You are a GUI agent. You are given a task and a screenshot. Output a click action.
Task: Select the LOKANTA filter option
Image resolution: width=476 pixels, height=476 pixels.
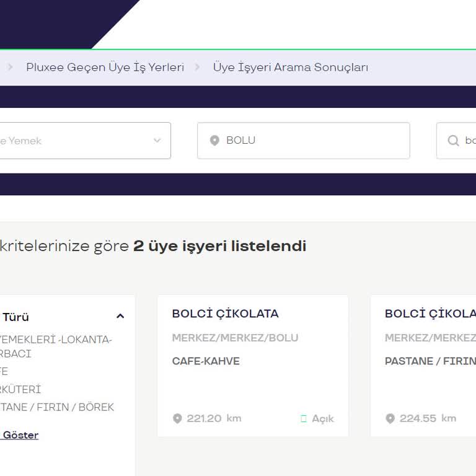pyautogui.click(x=56, y=346)
